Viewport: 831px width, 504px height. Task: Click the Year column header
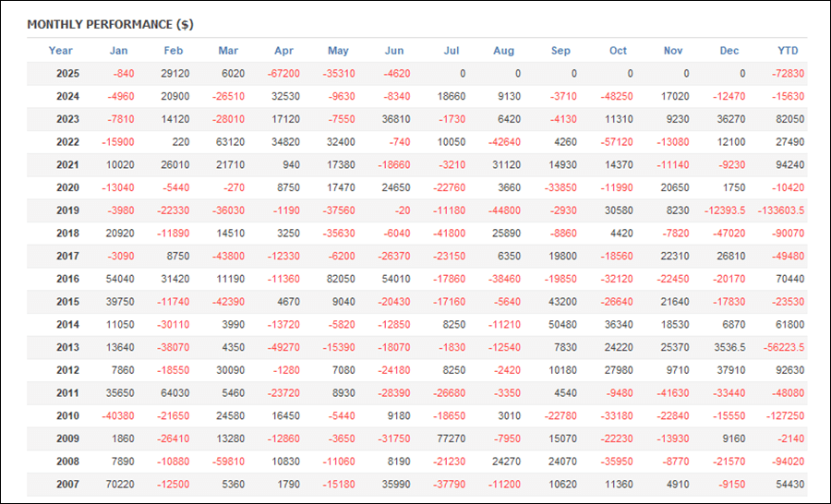[60, 51]
